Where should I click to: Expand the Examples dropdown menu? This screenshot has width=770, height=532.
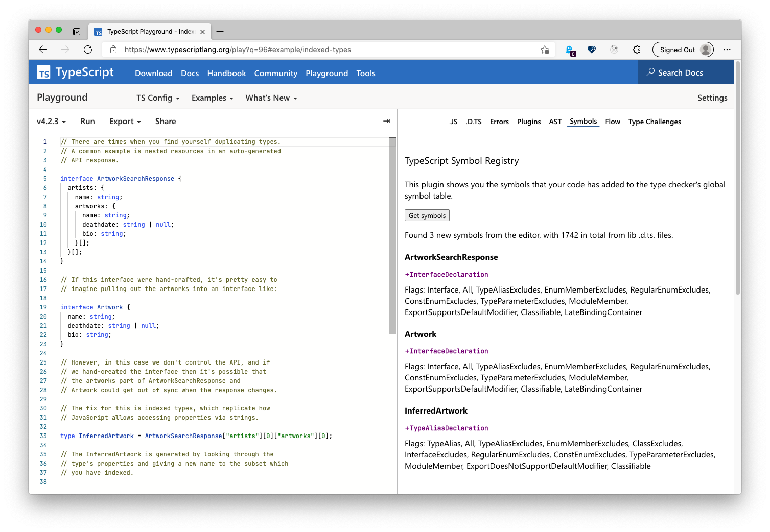coord(212,98)
